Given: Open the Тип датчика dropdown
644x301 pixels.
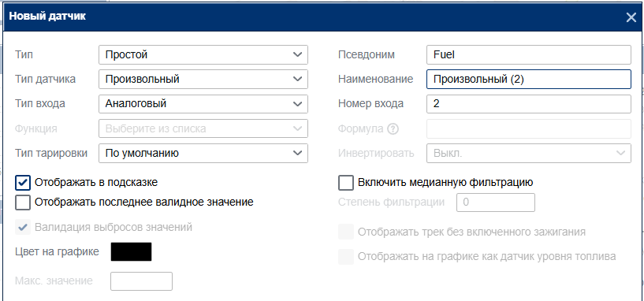Looking at the screenshot, I should 203,80.
